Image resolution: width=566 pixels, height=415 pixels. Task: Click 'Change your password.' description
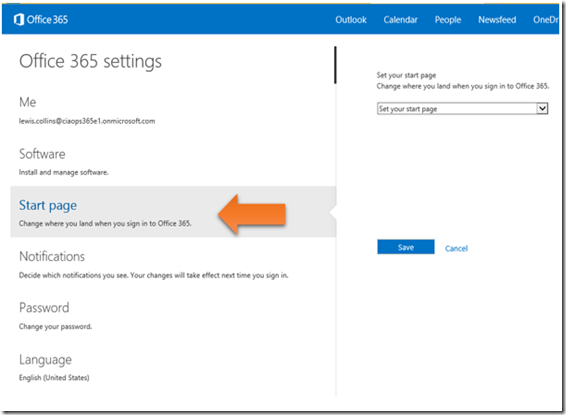(x=55, y=327)
